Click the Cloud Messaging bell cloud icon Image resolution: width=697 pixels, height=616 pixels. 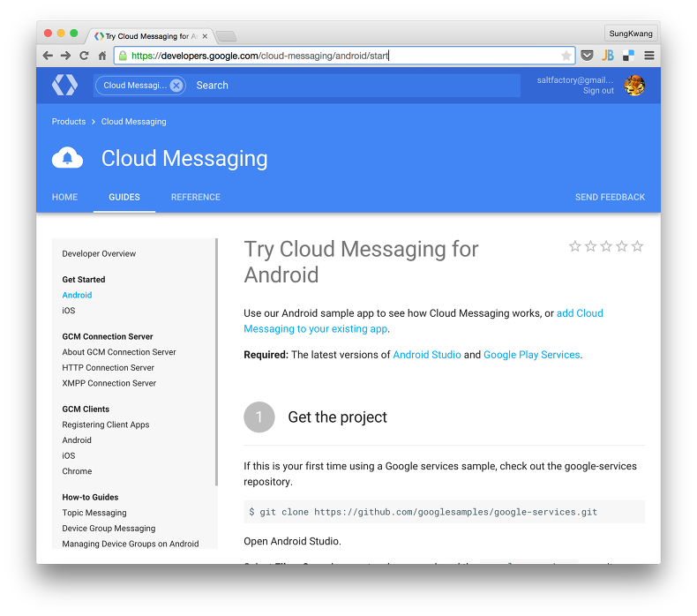click(68, 158)
